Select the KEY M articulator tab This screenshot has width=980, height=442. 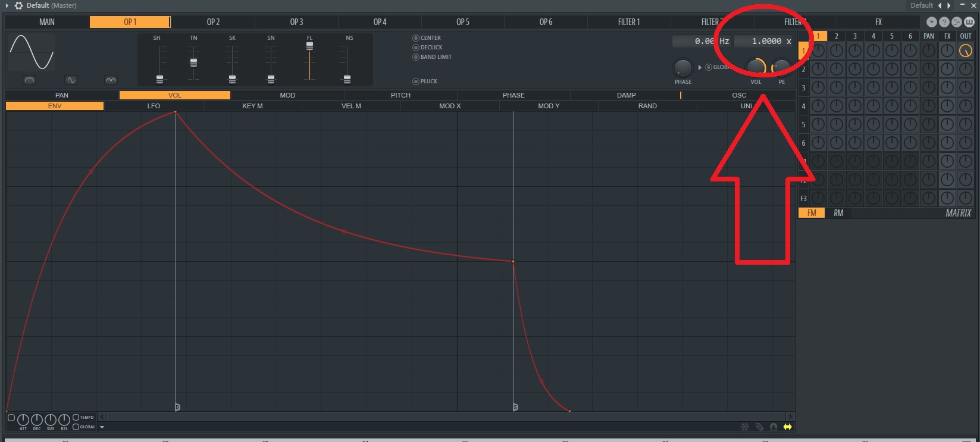(x=252, y=106)
